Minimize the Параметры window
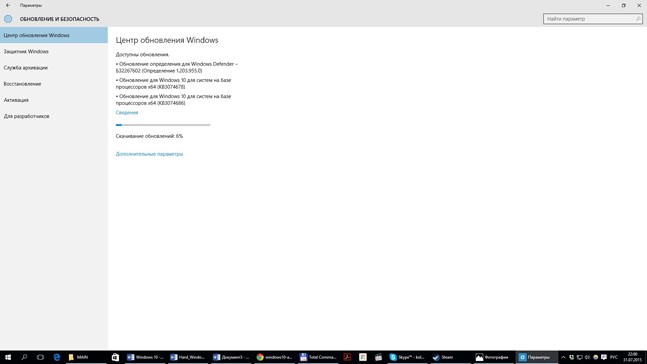The height and width of the screenshot is (364, 647). pos(608,5)
